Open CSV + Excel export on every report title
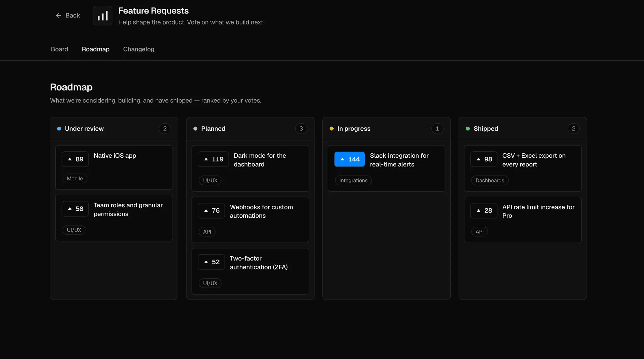 534,160
